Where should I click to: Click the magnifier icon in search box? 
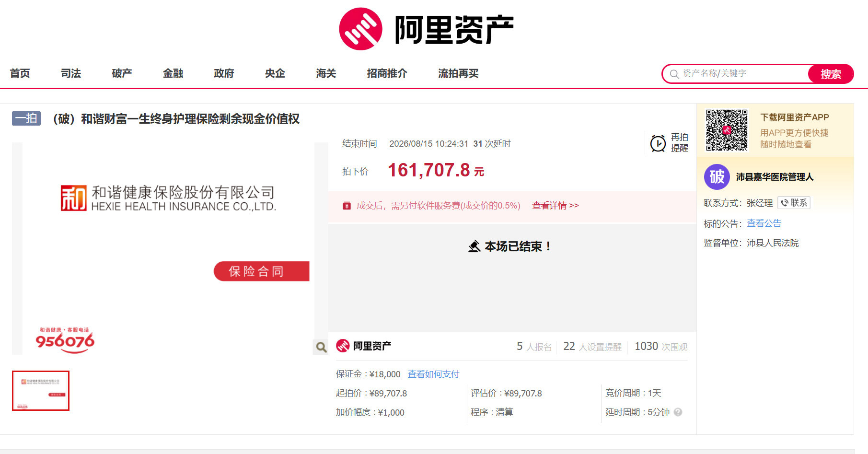674,74
